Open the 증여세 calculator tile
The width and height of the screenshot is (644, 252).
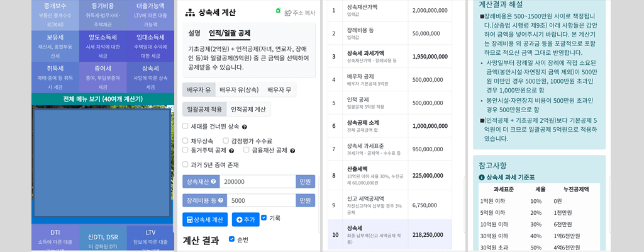click(103, 77)
